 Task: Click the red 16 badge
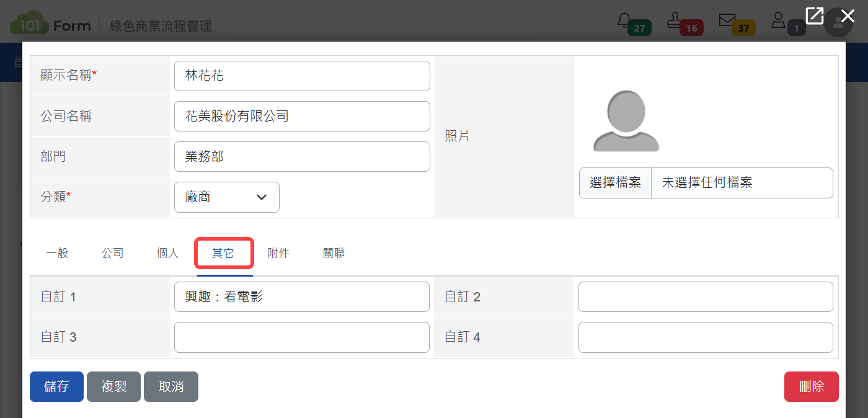[x=691, y=28]
